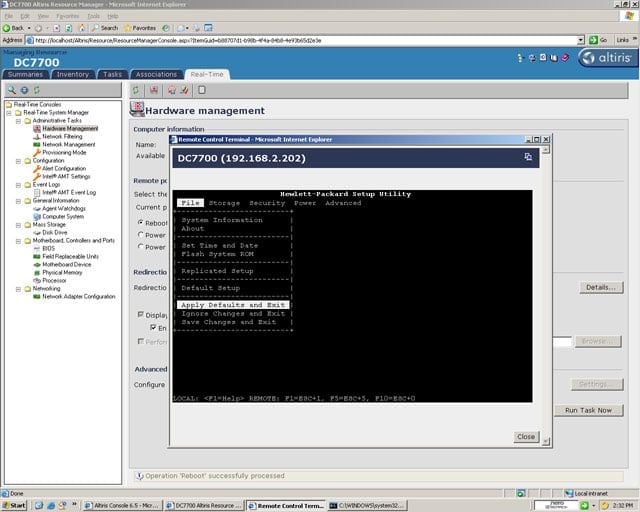The width and height of the screenshot is (640, 512).
Task: Click the Settings... button
Action: tap(597, 384)
